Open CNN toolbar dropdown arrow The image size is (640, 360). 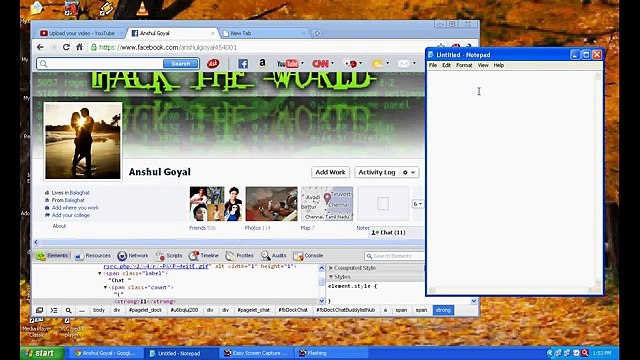[332, 64]
